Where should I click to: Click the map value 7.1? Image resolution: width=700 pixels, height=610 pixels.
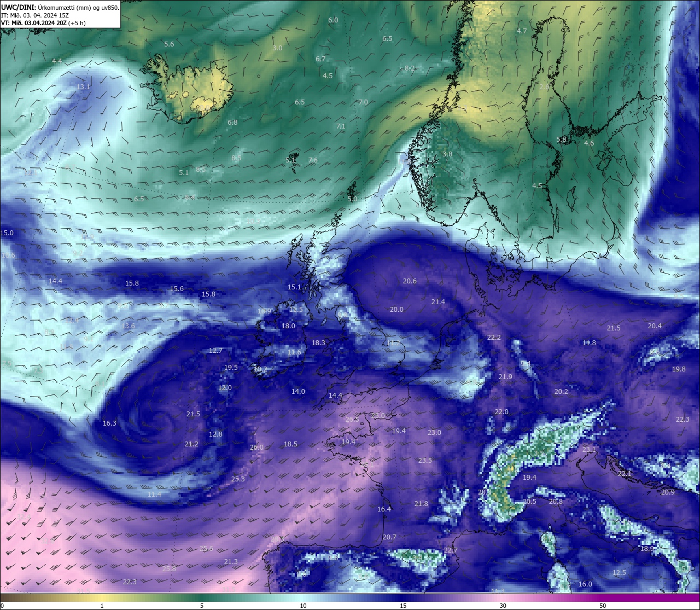341,126
